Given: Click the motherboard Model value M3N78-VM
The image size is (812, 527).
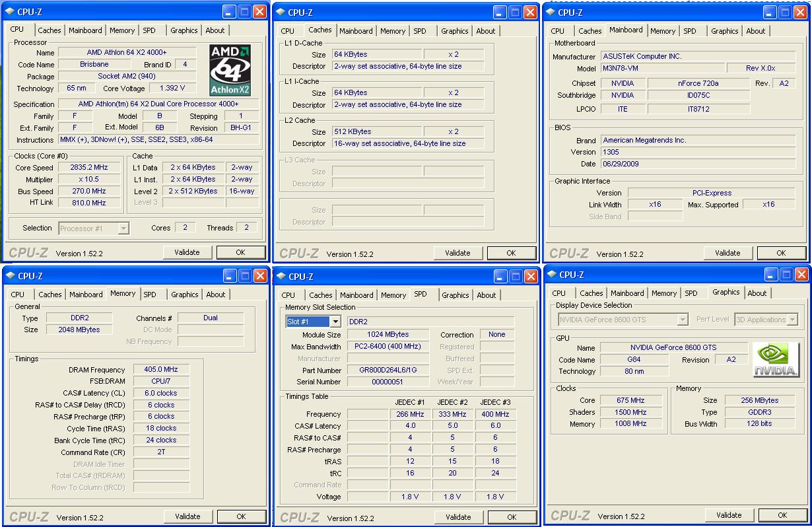Looking at the screenshot, I should click(x=662, y=69).
